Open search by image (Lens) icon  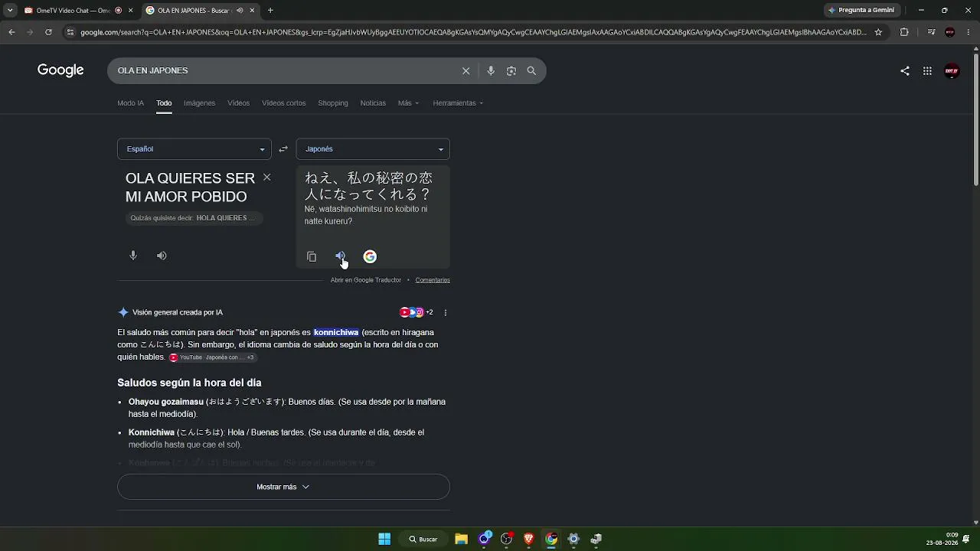coord(511,70)
